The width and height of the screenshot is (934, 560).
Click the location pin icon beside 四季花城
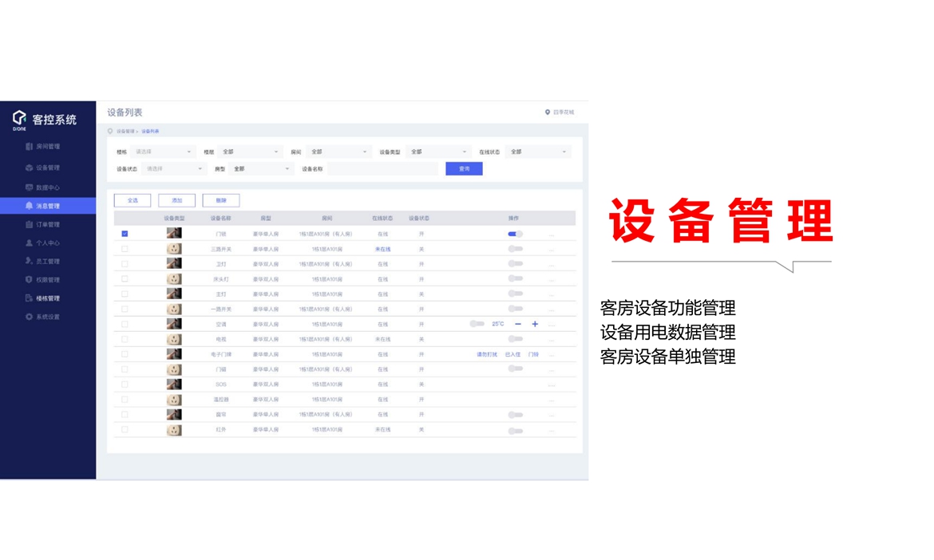pyautogui.click(x=548, y=112)
